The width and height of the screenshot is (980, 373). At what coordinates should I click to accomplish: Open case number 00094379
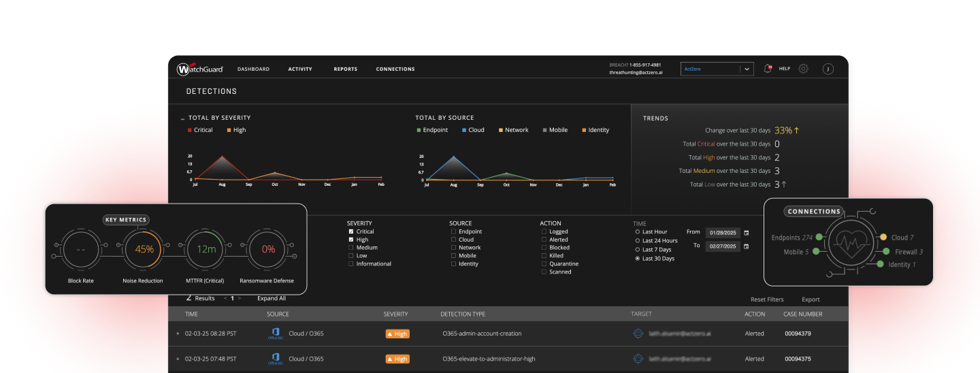(x=798, y=334)
